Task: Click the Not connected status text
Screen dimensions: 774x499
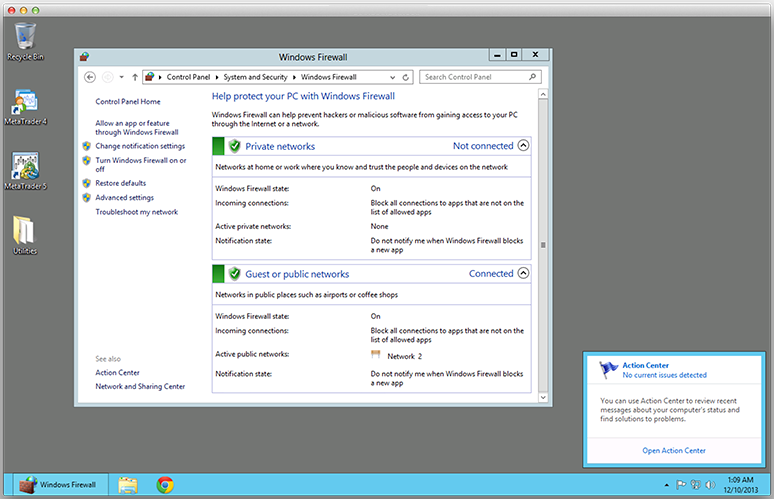Action: pyautogui.click(x=483, y=146)
